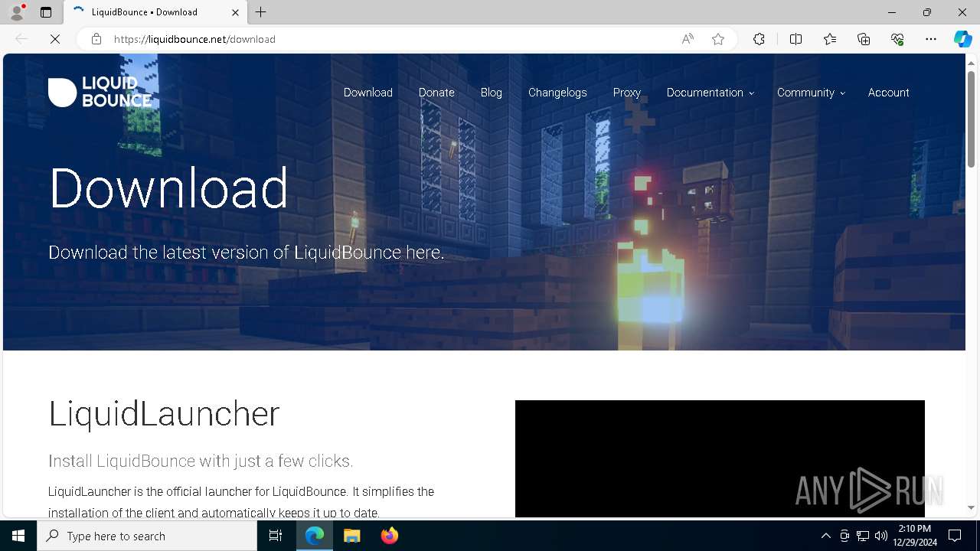Open network tray icon

pyautogui.click(x=863, y=536)
